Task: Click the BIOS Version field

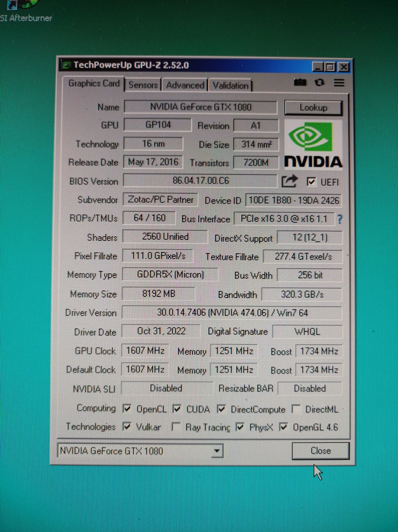Action: coord(200,181)
